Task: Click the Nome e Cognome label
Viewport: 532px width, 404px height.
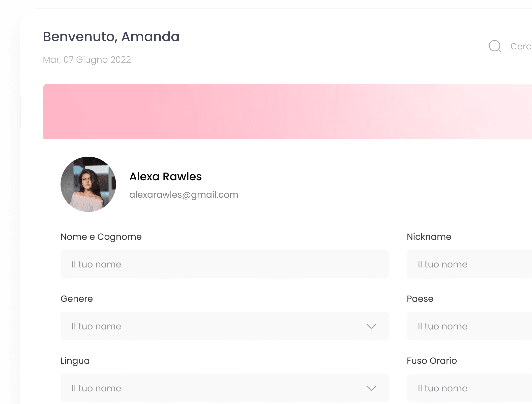Action: (x=101, y=237)
